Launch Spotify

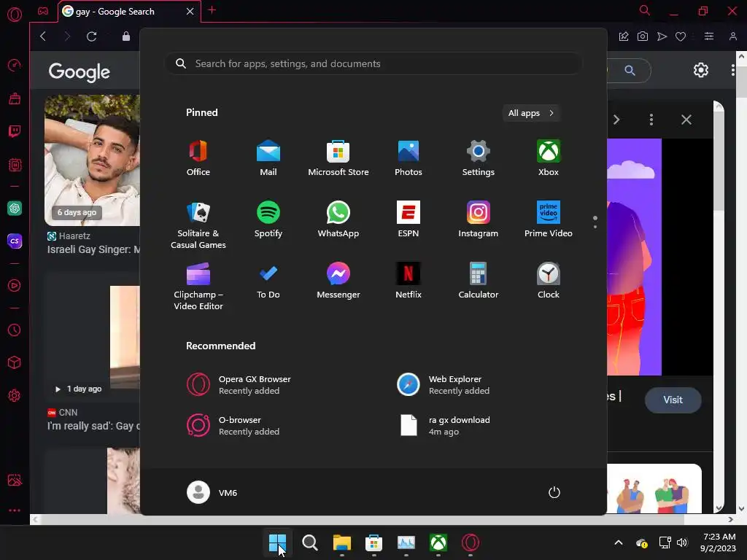click(268, 220)
